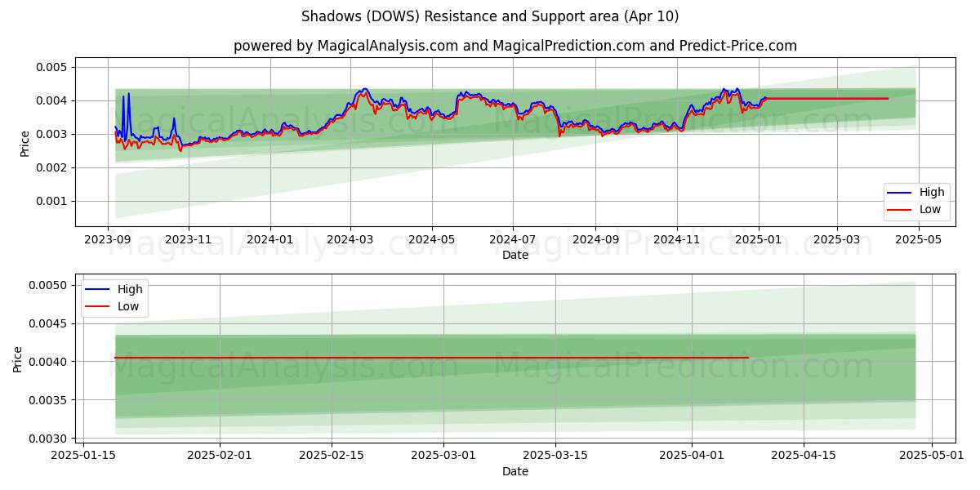Click the '2025-04-01' x-axis label in the bottom chart
Viewport: 980px width, 490px height.
click(692, 457)
